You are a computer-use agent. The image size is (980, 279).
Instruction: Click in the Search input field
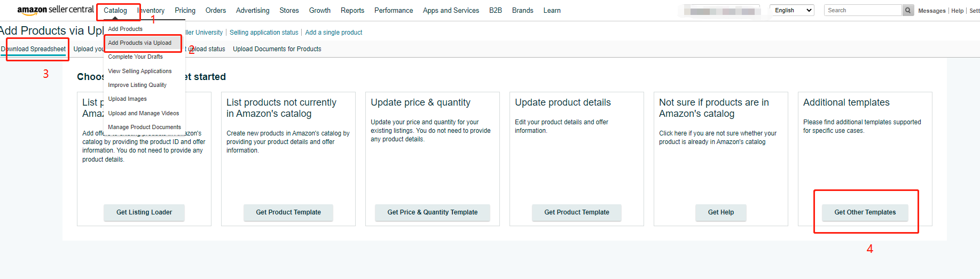(863, 10)
